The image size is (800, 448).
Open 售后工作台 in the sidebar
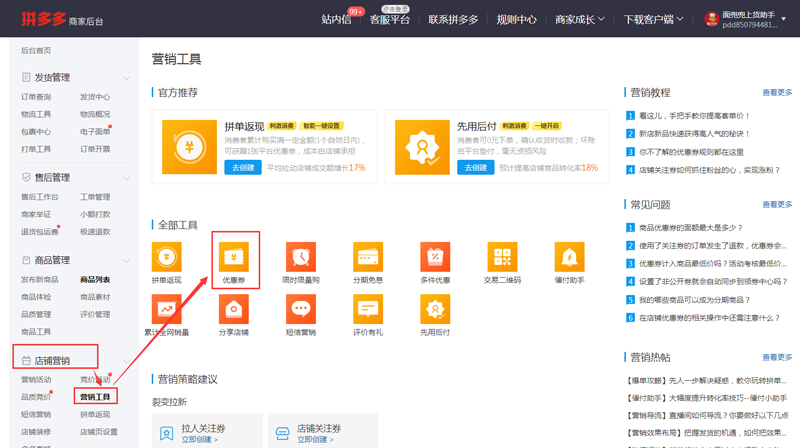[x=40, y=197]
